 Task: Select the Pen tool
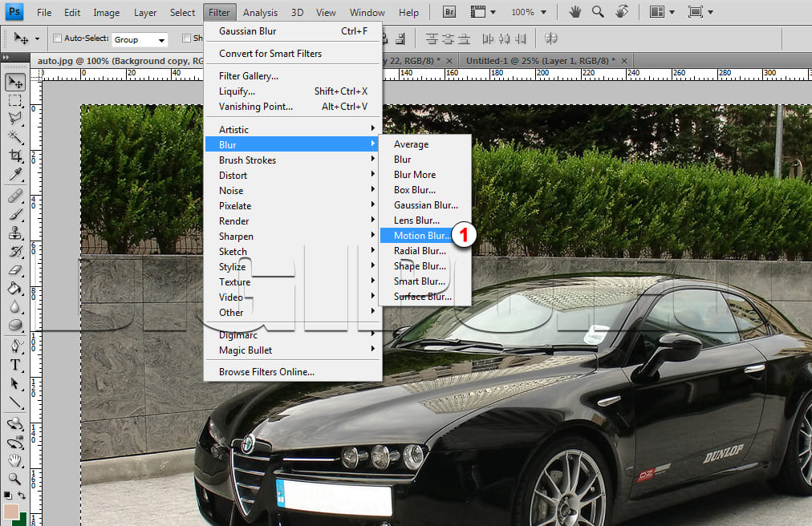coord(15,346)
